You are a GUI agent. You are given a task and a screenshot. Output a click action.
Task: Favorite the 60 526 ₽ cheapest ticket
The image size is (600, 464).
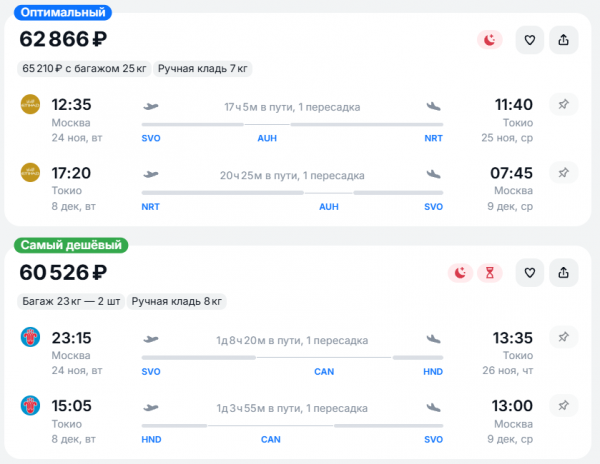[x=530, y=273]
